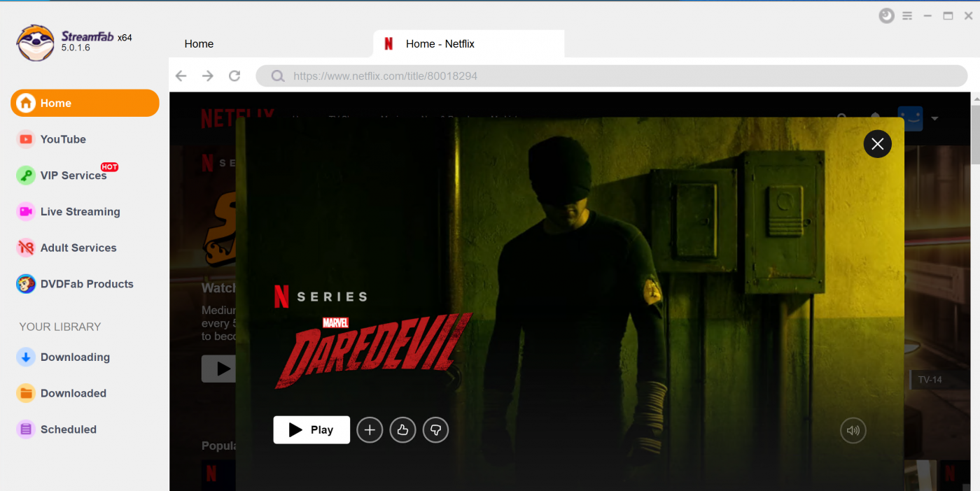Go back to the previous page
980x491 pixels.
181,76
